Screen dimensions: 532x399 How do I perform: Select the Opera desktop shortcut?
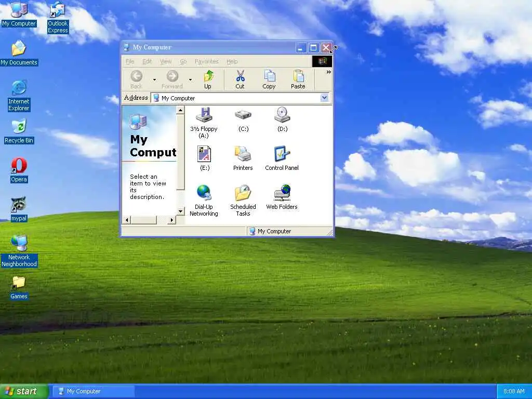(x=19, y=170)
